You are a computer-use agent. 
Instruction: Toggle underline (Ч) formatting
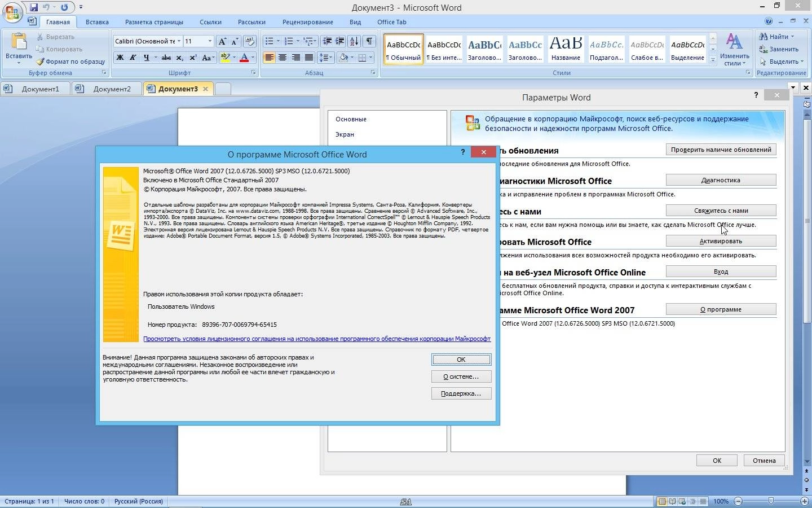pos(147,58)
